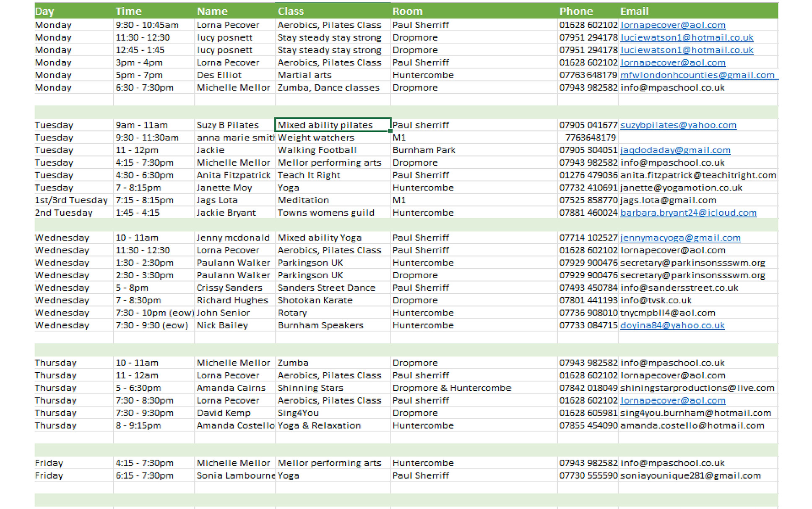Screen dimensions: 812x509
Task: Select the Sing4You cell
Action: [x=333, y=413]
